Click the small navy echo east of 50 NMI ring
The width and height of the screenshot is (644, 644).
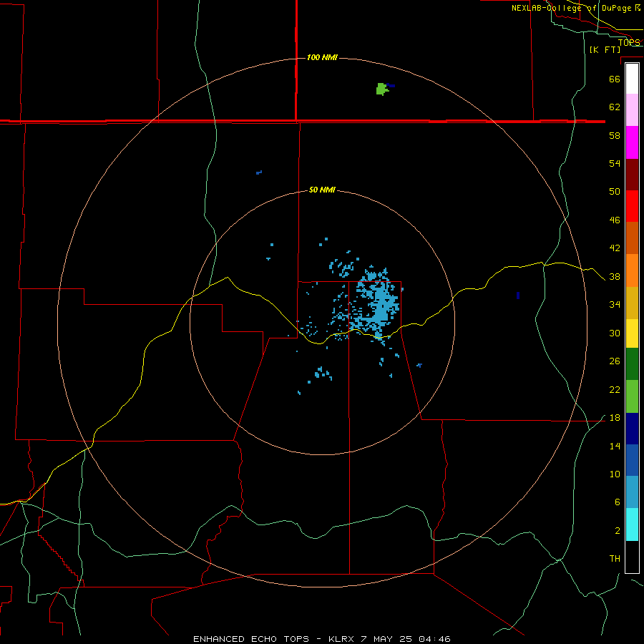(x=518, y=296)
